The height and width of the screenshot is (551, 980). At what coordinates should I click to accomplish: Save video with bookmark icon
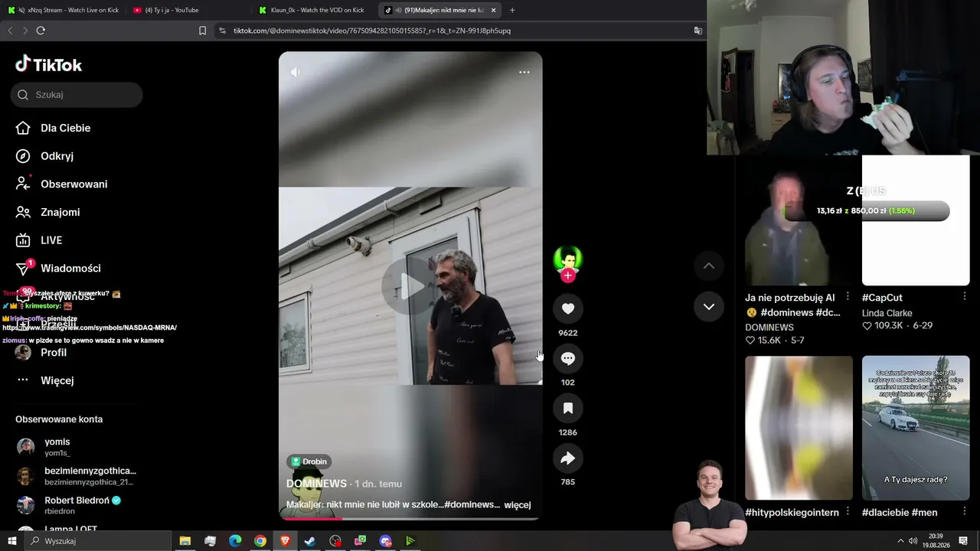point(568,408)
